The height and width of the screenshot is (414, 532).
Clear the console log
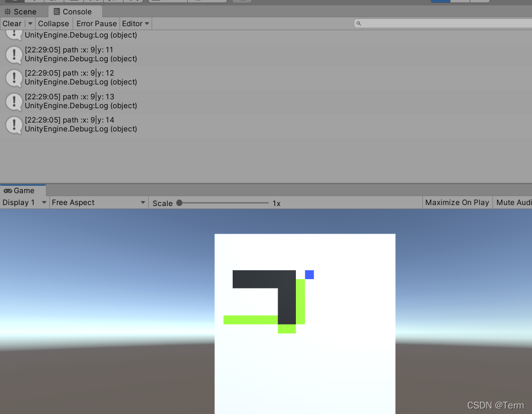12,24
